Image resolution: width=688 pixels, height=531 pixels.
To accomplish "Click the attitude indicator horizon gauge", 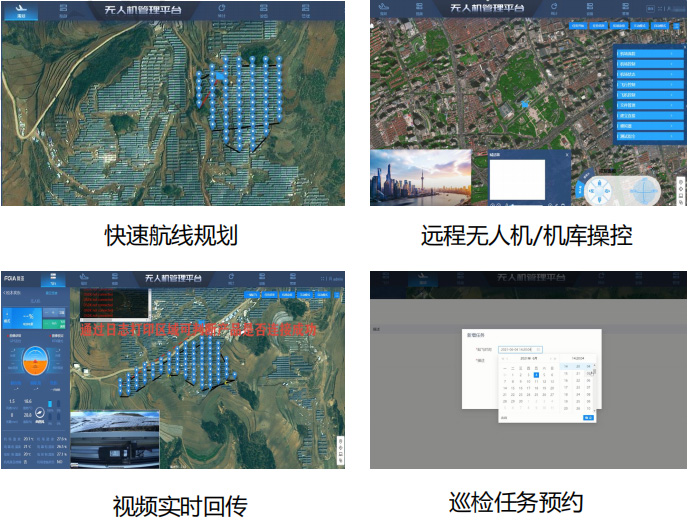I will pyautogui.click(x=34, y=364).
